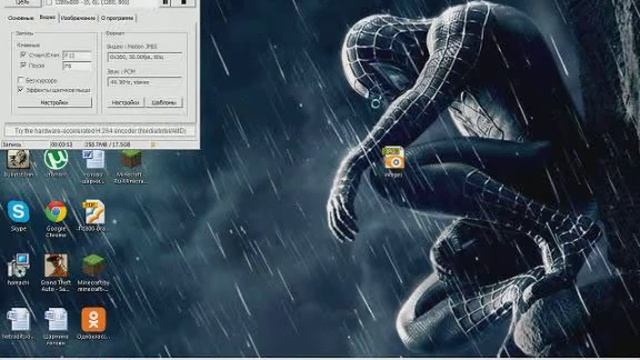Open Google Chrome desktop shortcut
The height and width of the screenshot is (360, 640).
56,219
